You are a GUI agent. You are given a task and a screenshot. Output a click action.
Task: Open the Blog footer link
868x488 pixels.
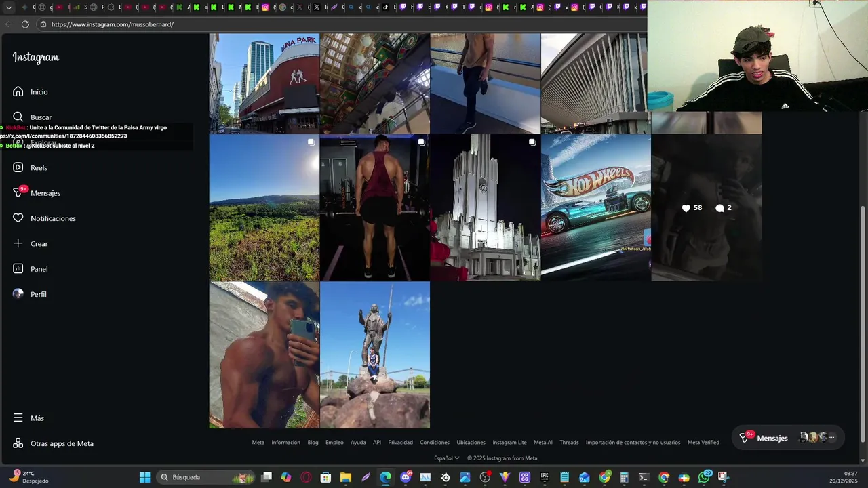(x=313, y=443)
